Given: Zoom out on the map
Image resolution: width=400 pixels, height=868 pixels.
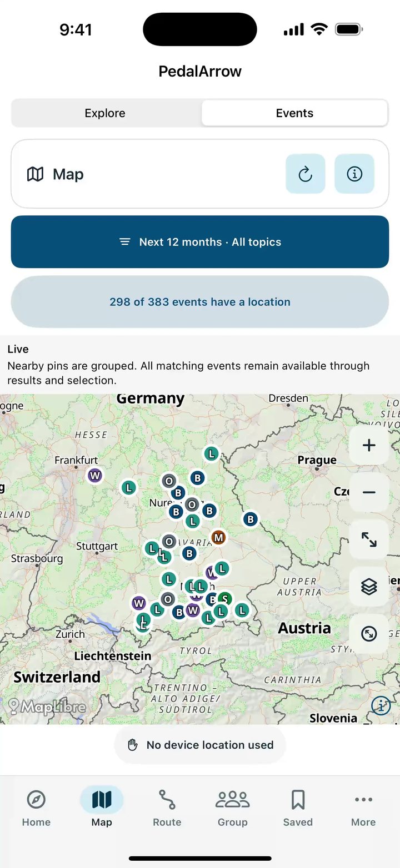Looking at the screenshot, I should [x=369, y=492].
